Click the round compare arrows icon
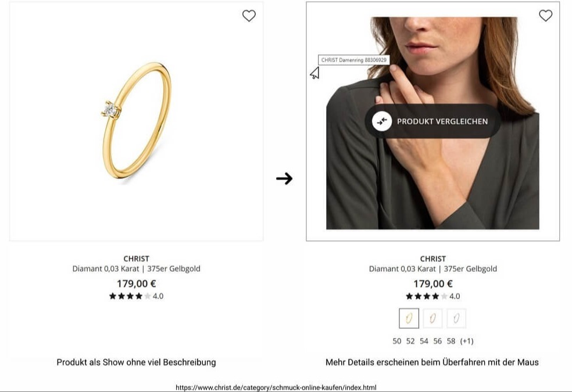Image resolution: width=572 pixels, height=392 pixels. pos(382,121)
